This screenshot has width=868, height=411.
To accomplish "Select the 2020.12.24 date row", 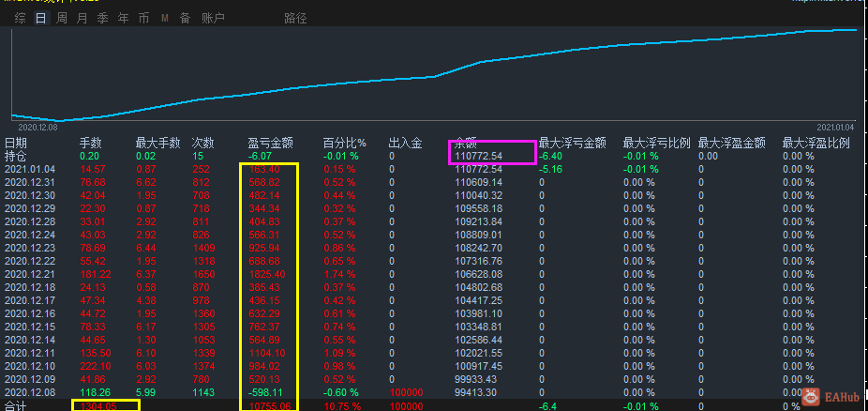I will click(x=28, y=235).
